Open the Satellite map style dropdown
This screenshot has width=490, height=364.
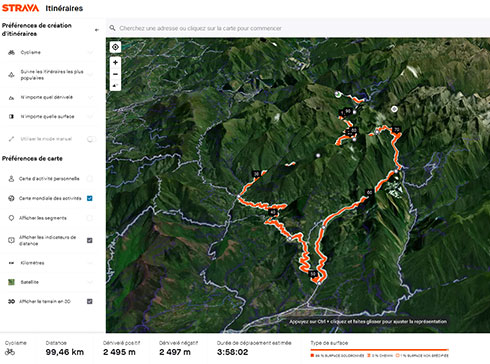[x=49, y=282]
